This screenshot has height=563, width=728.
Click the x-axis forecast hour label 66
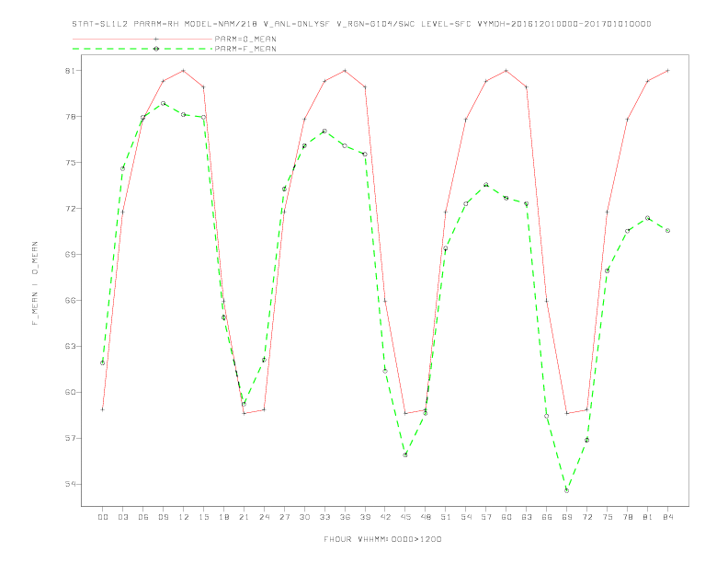(x=547, y=517)
